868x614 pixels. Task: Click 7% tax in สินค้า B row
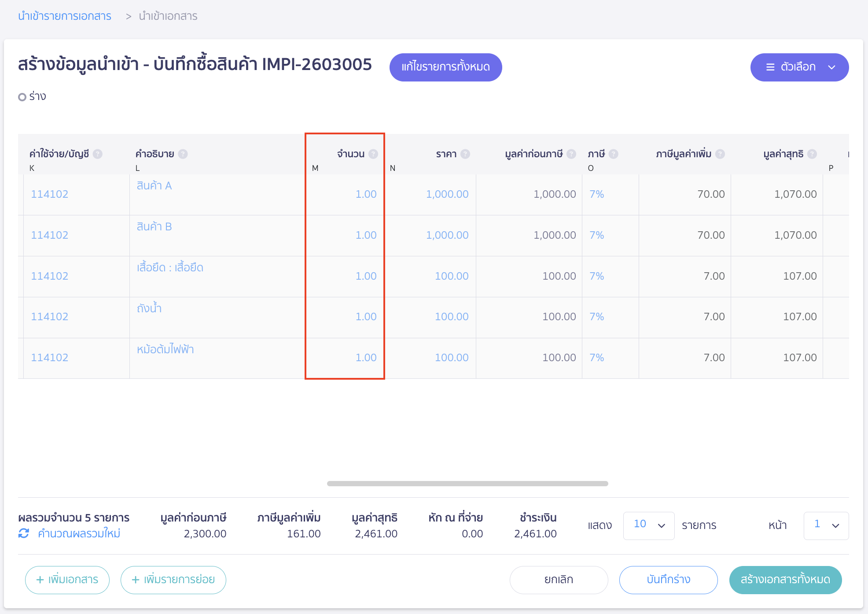tap(597, 235)
